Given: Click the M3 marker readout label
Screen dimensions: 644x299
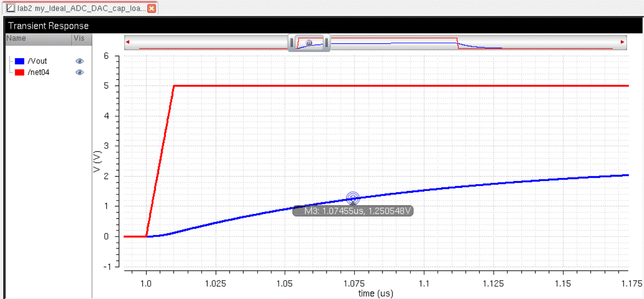Looking at the screenshot, I should click(353, 211).
